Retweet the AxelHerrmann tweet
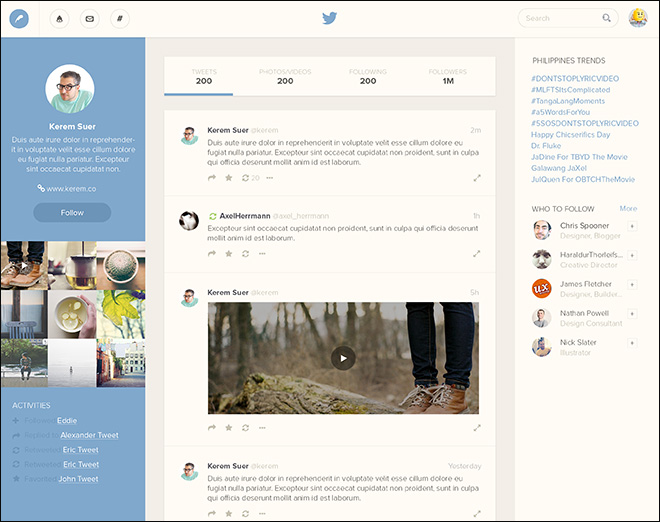 [245, 253]
